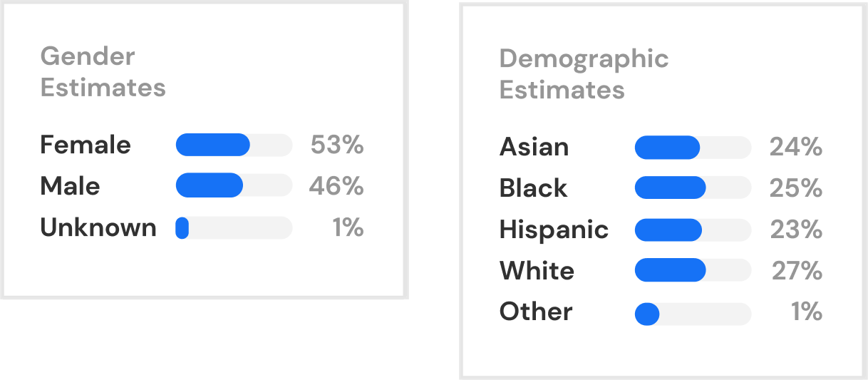Click the Male label
The image size is (868, 380).
click(70, 186)
